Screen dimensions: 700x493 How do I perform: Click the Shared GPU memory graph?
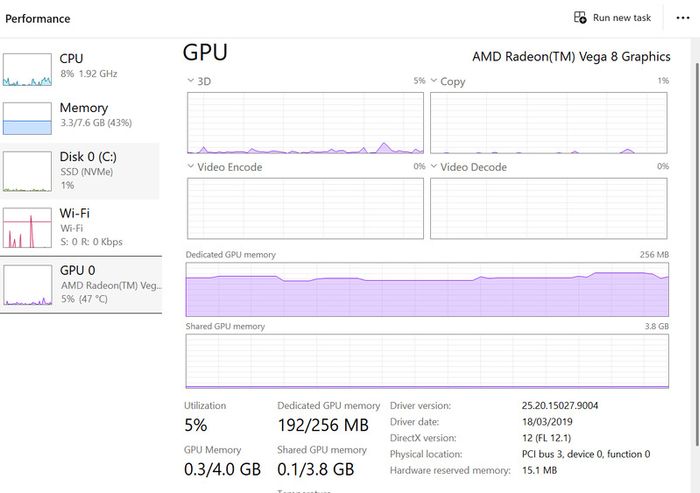pos(427,361)
